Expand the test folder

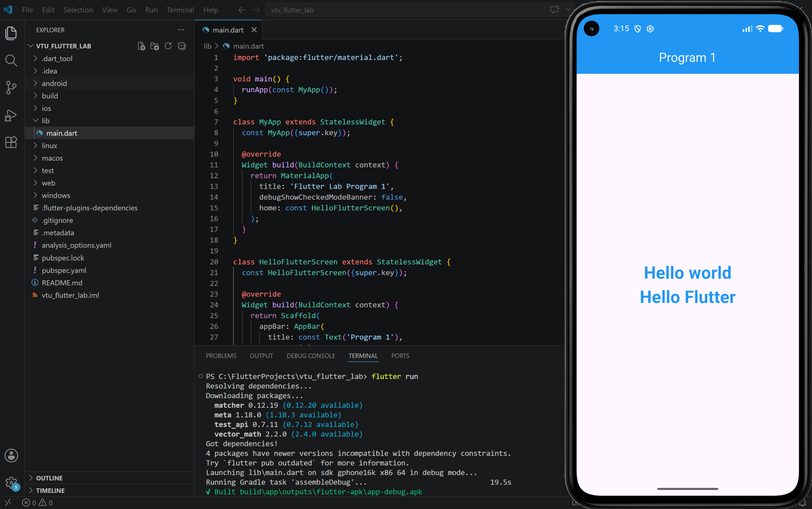point(48,171)
